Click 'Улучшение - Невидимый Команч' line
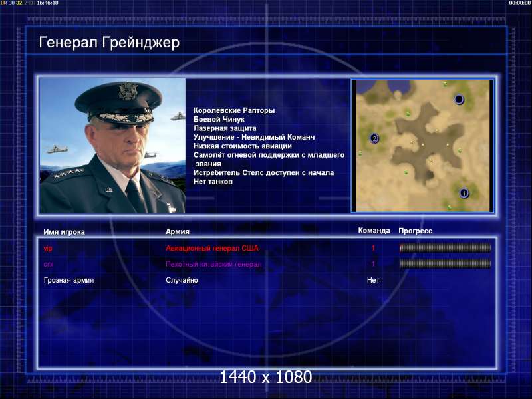This screenshot has height=399, width=532. click(x=254, y=137)
